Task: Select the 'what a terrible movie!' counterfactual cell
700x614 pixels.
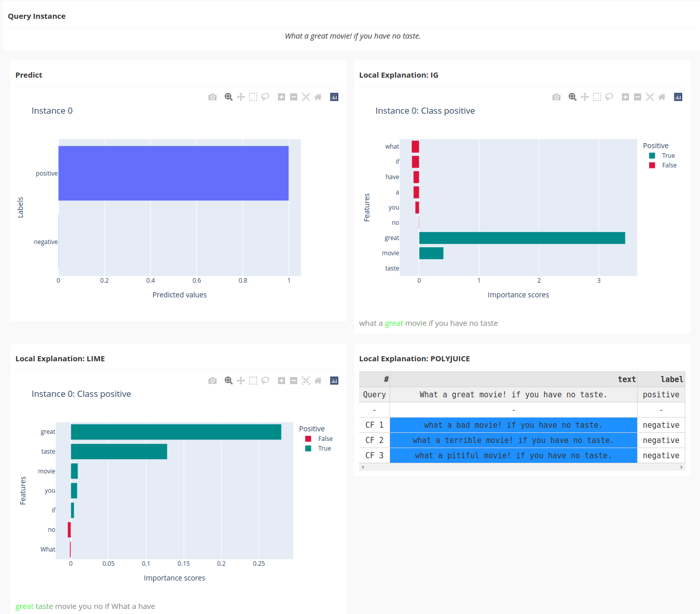Action: [513, 440]
